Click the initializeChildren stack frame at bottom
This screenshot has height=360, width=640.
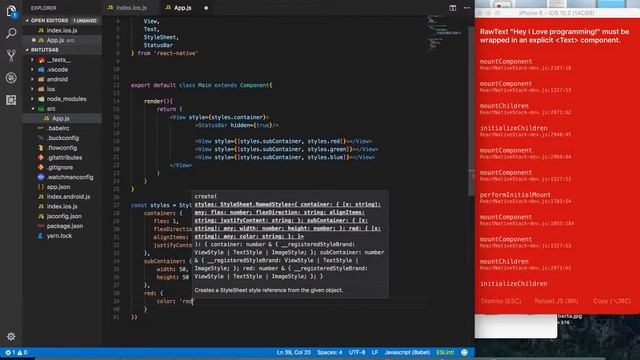513,284
